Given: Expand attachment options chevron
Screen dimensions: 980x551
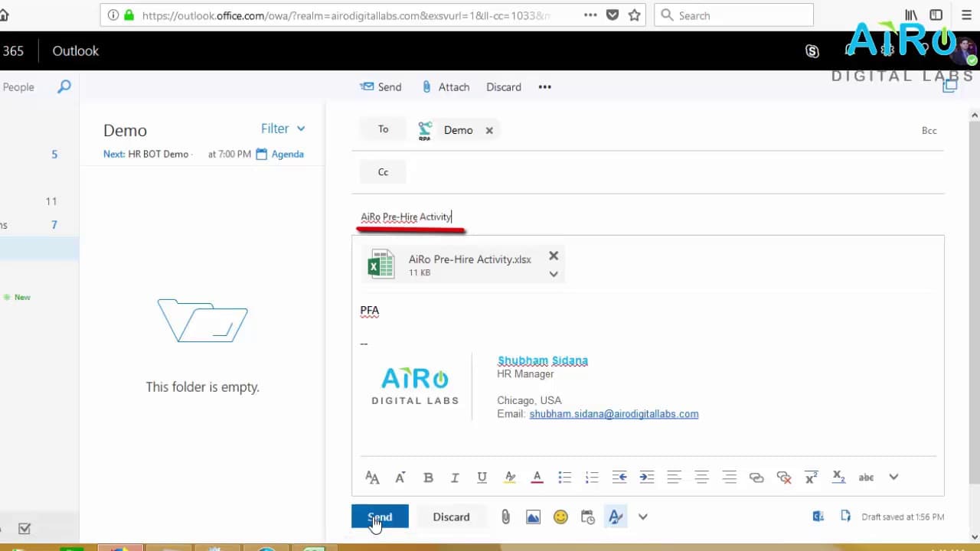Looking at the screenshot, I should tap(554, 274).
